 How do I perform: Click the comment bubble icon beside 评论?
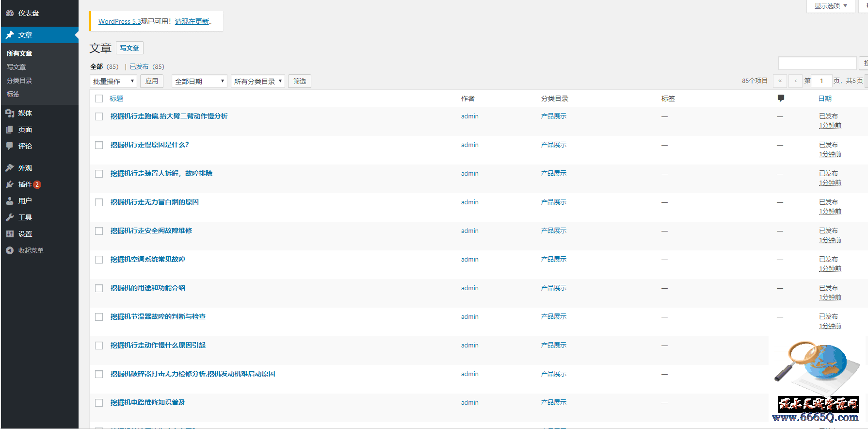pos(10,146)
